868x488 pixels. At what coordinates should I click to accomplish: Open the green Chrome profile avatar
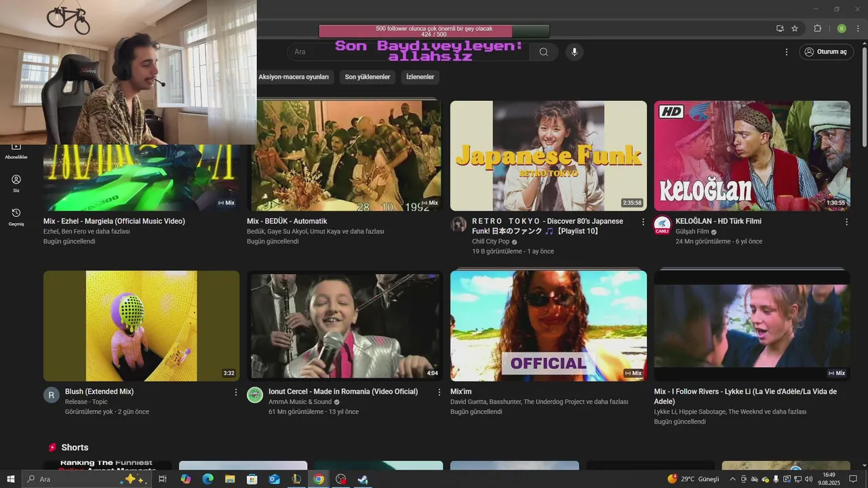pos(842,28)
